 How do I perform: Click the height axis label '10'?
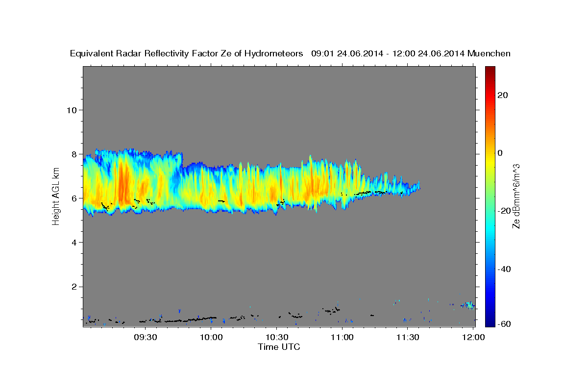[x=73, y=110]
